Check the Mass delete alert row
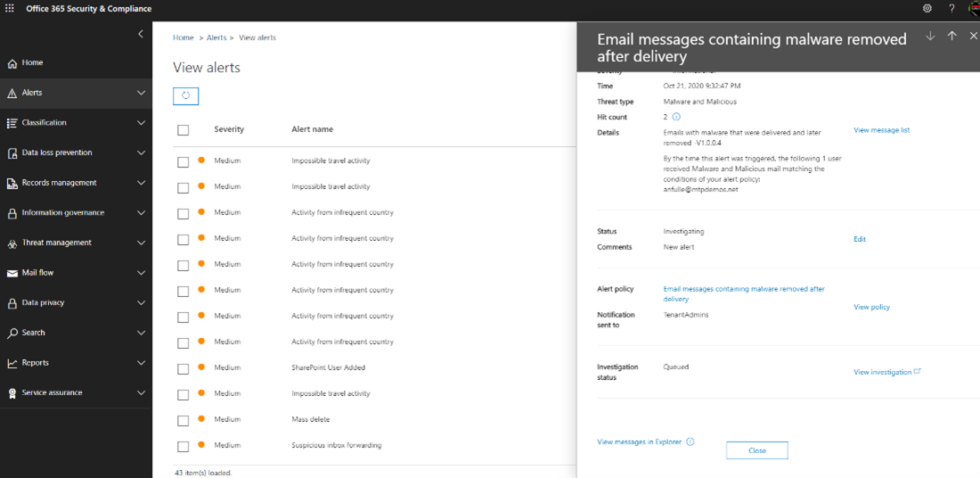Image resolution: width=980 pixels, height=478 pixels. coord(184,420)
